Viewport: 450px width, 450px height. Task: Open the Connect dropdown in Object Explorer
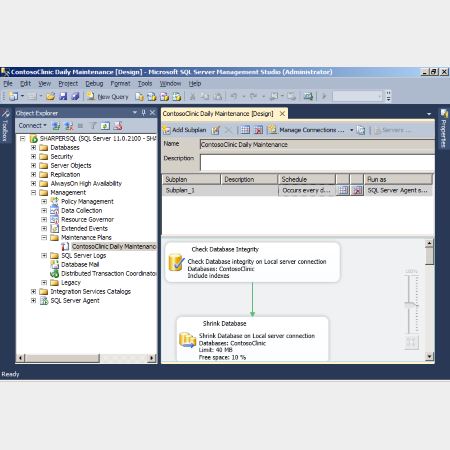pos(32,125)
